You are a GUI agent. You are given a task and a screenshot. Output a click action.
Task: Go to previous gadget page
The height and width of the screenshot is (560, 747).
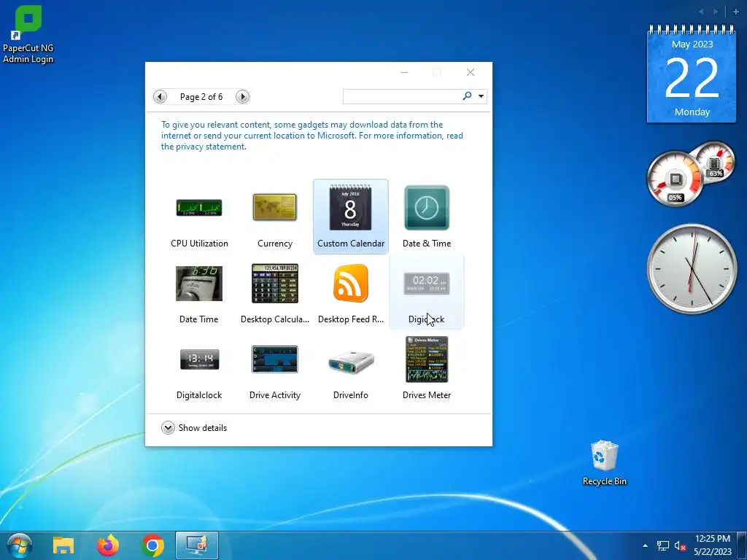point(160,97)
